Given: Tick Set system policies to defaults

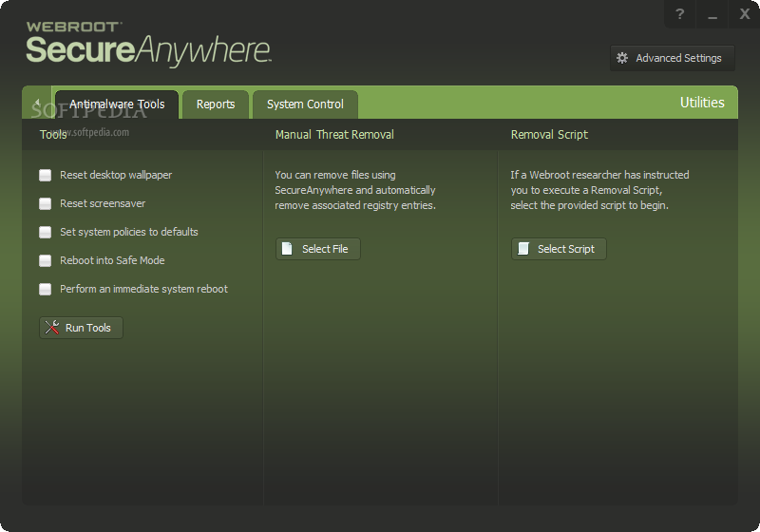Looking at the screenshot, I should click(45, 232).
